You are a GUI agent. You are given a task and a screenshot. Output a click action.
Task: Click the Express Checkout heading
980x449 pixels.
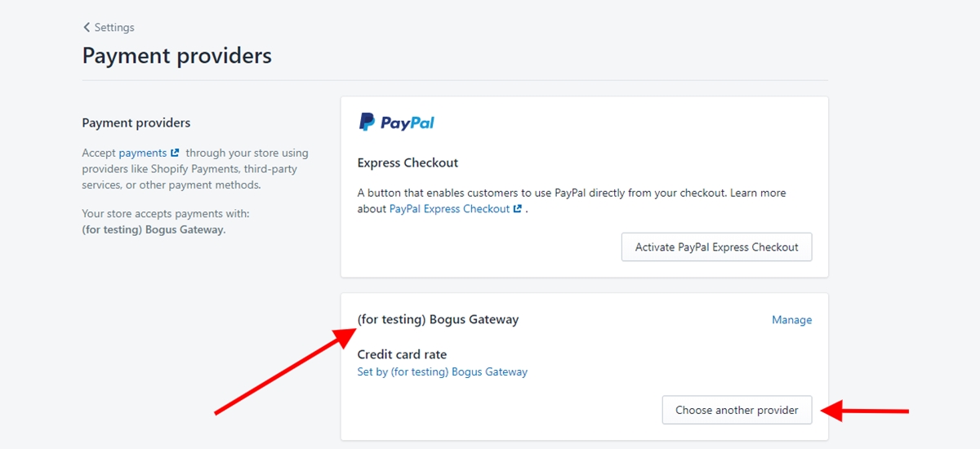(408, 162)
